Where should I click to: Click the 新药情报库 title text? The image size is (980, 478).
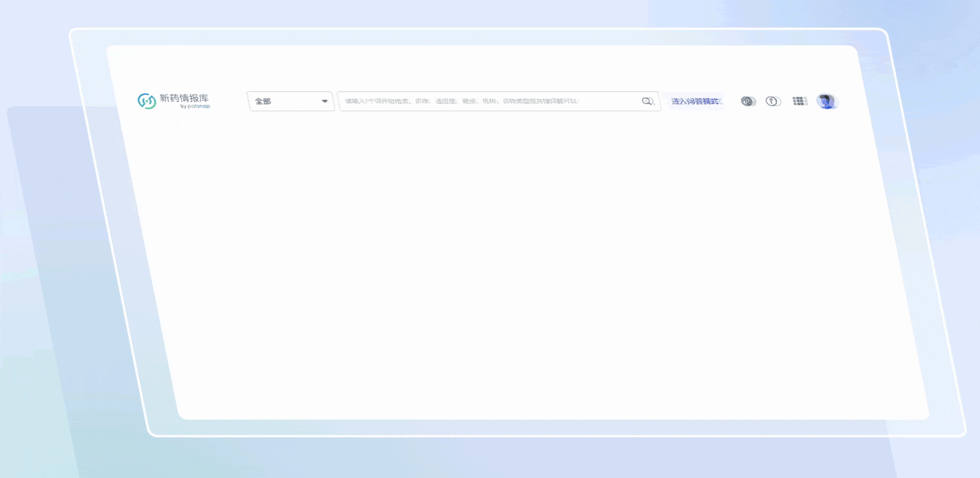click(x=184, y=98)
